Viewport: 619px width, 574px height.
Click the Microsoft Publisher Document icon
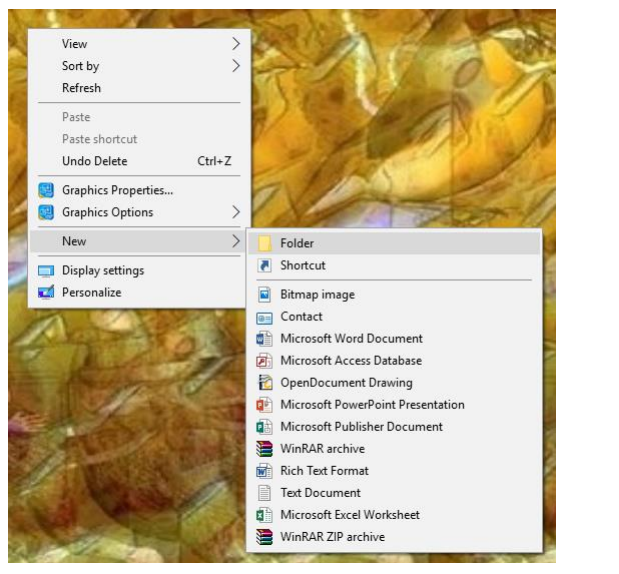[x=264, y=427]
